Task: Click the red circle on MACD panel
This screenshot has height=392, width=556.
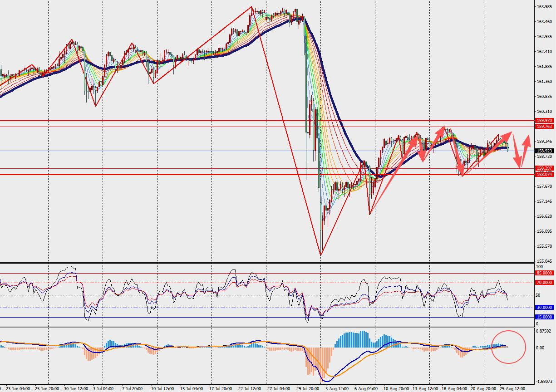Action: 509,347
